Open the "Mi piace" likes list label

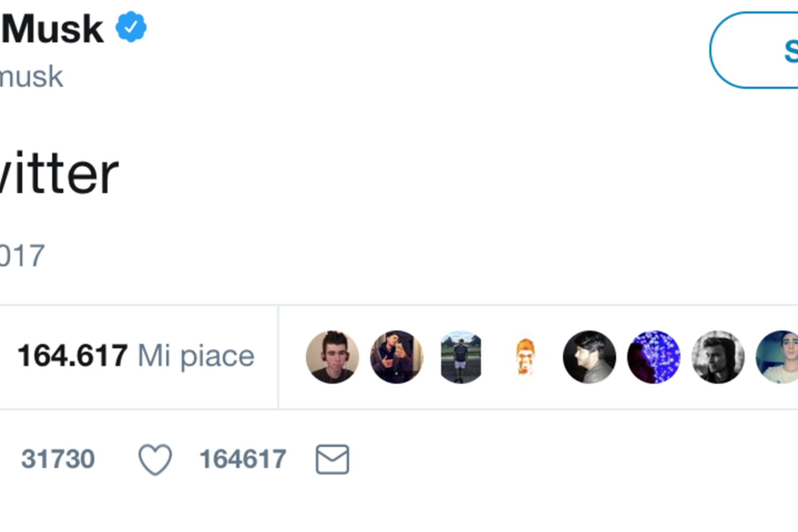(196, 356)
